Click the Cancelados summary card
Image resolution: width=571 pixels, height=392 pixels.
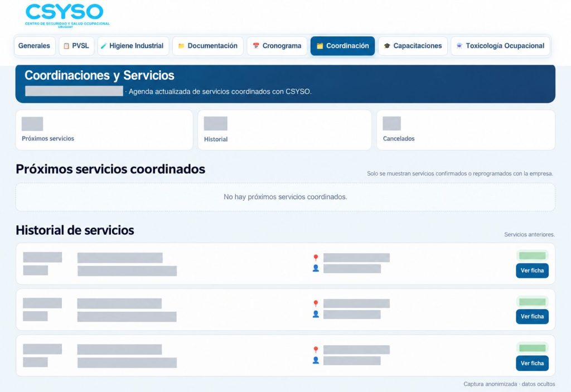(466, 130)
